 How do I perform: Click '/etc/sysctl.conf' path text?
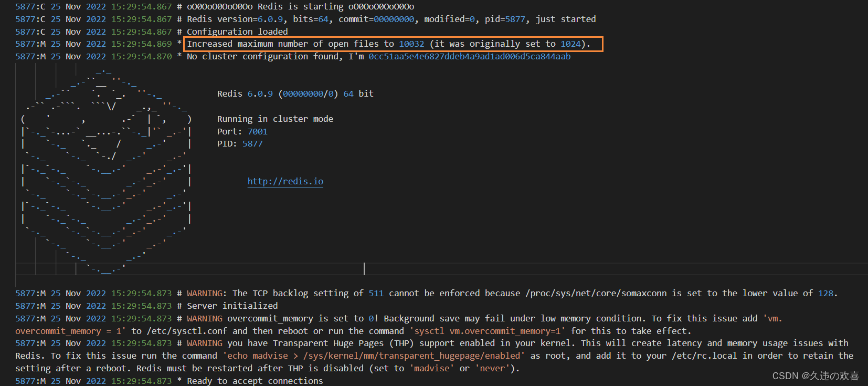pos(187,331)
